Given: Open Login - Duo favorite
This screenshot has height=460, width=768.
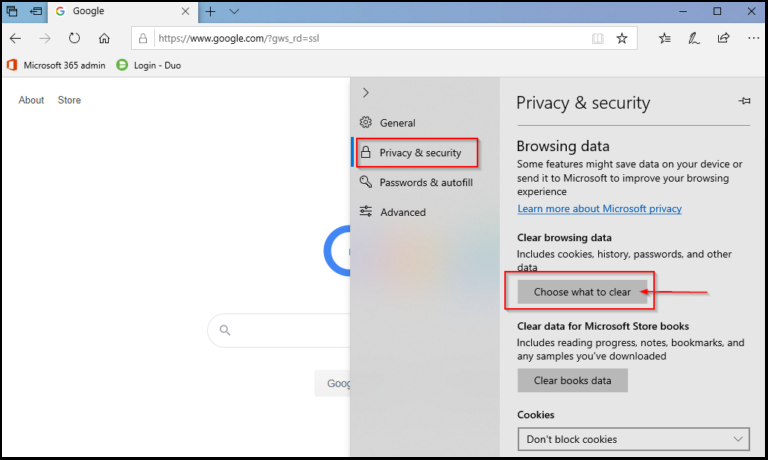Looking at the screenshot, I should tap(149, 65).
